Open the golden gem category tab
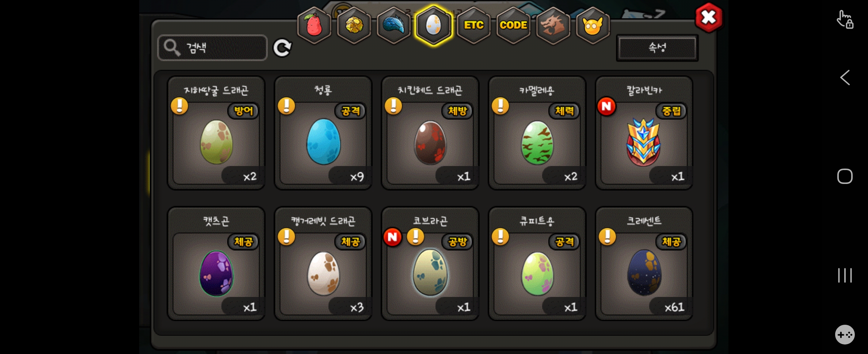The width and height of the screenshot is (868, 354). (x=354, y=25)
